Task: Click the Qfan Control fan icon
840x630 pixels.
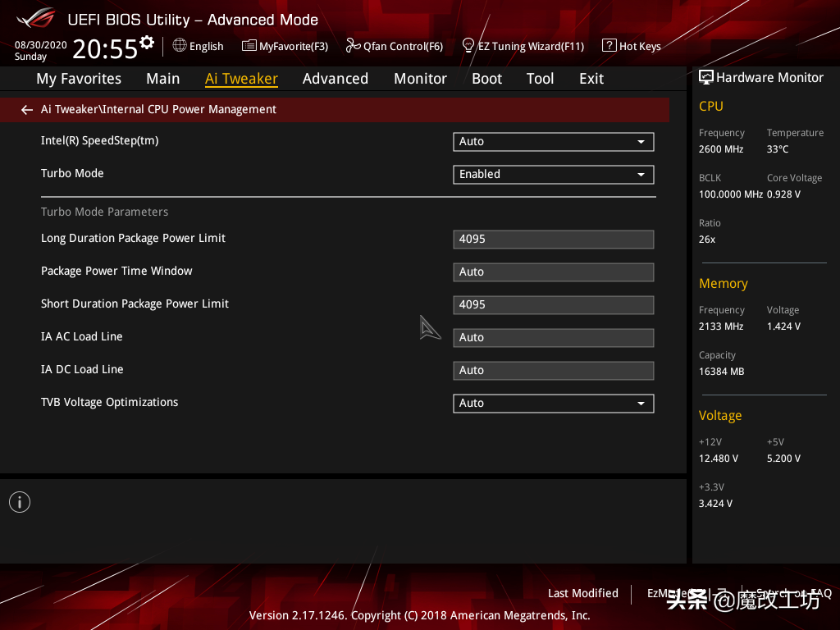Action: (x=353, y=46)
